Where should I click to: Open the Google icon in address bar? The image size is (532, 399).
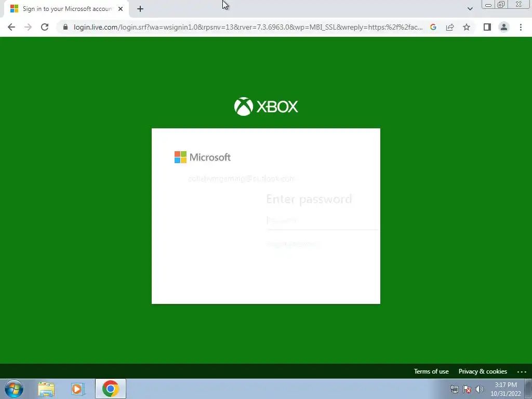[x=433, y=27]
